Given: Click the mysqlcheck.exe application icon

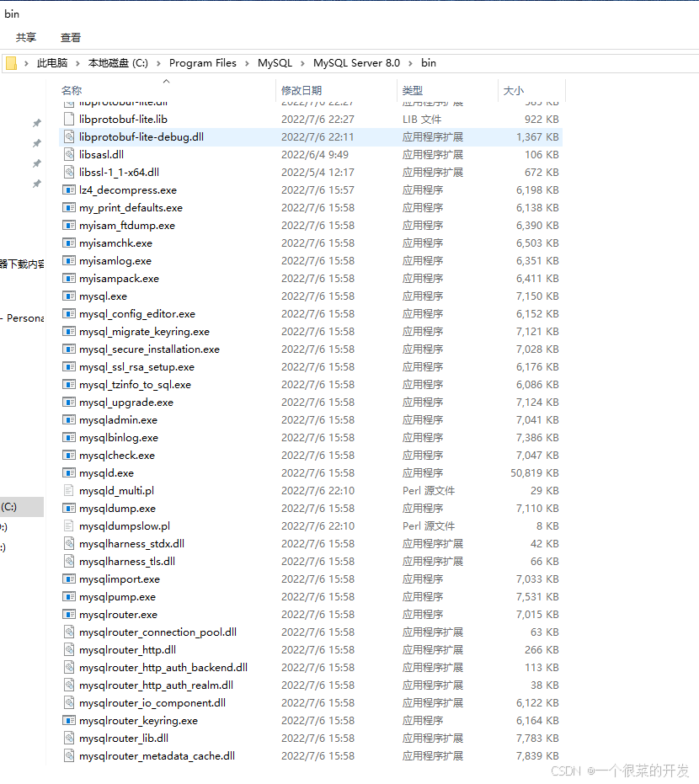Looking at the screenshot, I should (69, 456).
